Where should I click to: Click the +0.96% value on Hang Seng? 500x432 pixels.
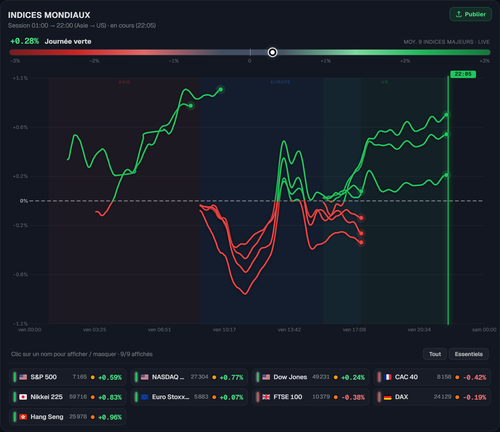(x=110, y=417)
